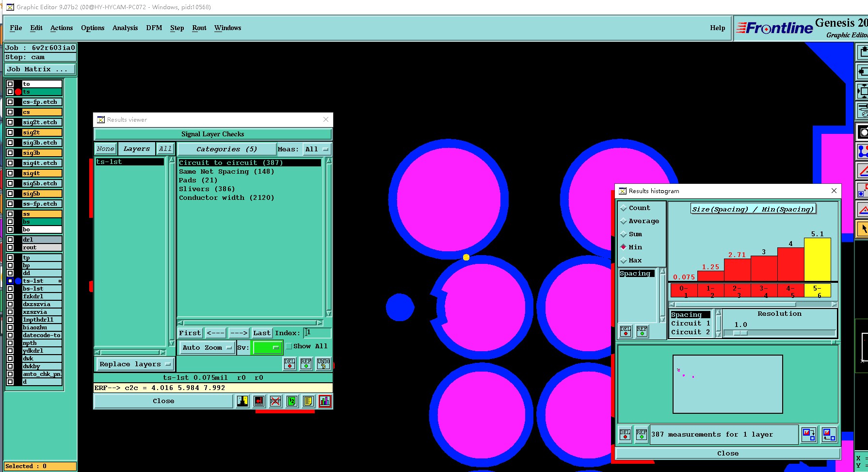
Task: Select Circuit 1 in histogram list
Action: coord(691,324)
